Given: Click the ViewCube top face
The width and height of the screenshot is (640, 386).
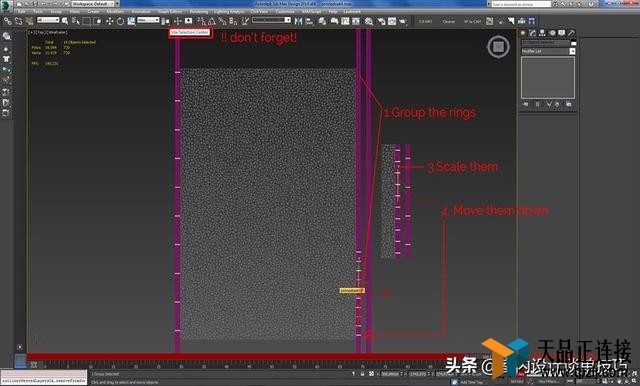Looking at the screenshot, I should [498, 47].
